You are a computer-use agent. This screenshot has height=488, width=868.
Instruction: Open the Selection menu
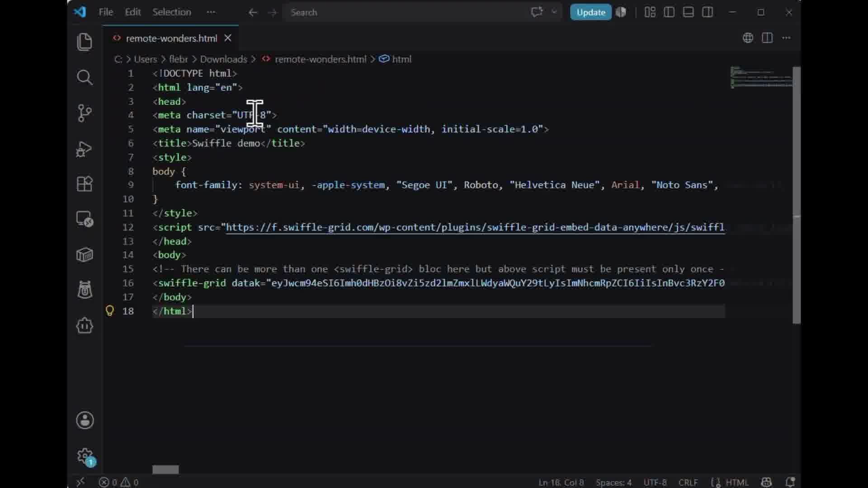coord(172,12)
